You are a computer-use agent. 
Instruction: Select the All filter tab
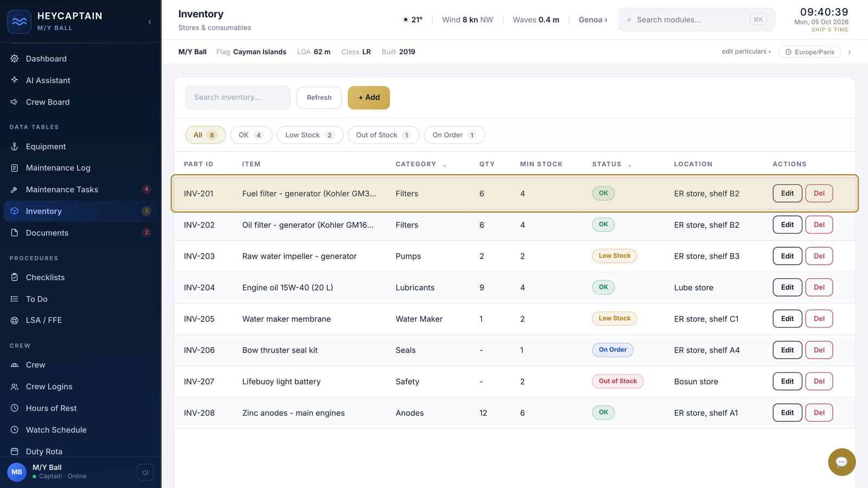coord(205,135)
